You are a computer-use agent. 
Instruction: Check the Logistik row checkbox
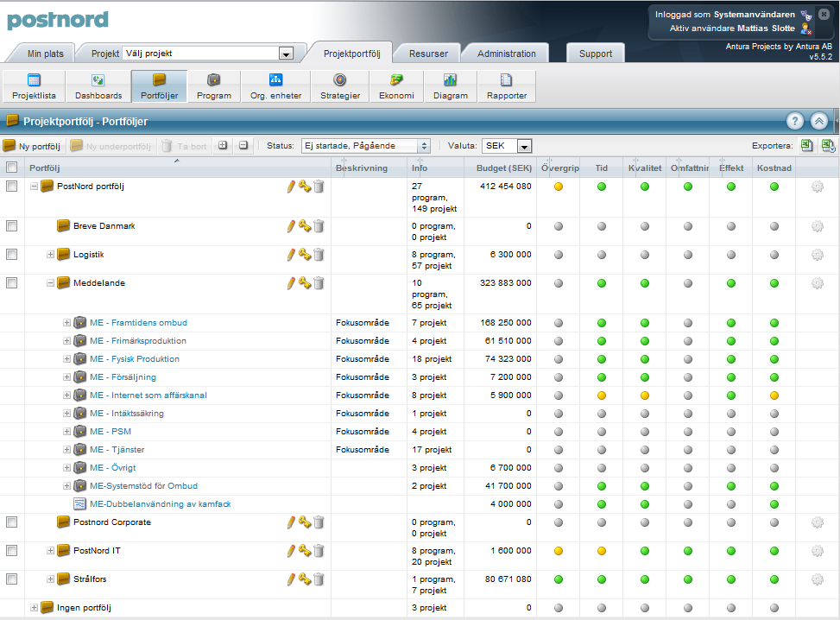[x=11, y=254]
